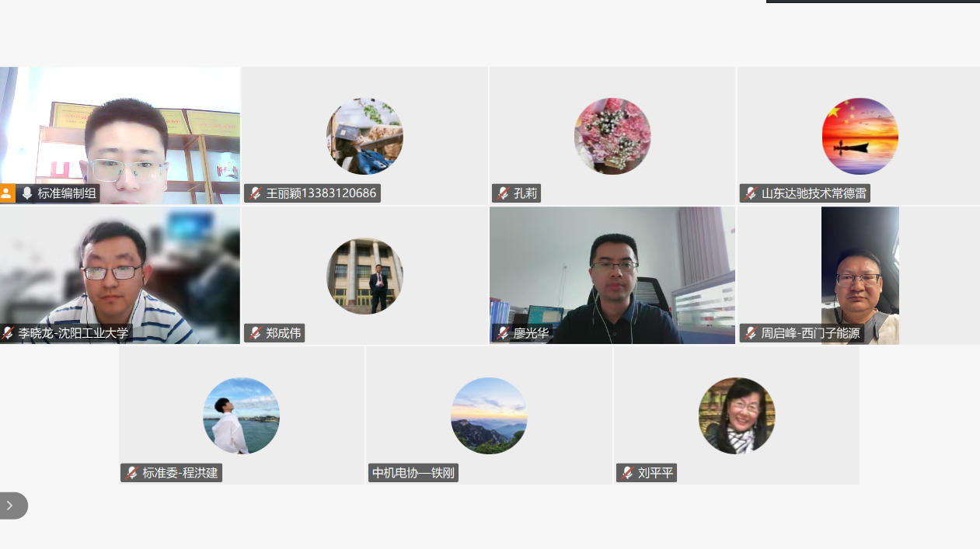The image size is (980, 549).
Task: Click the muted mic icon next to 孔莉
Action: click(503, 193)
